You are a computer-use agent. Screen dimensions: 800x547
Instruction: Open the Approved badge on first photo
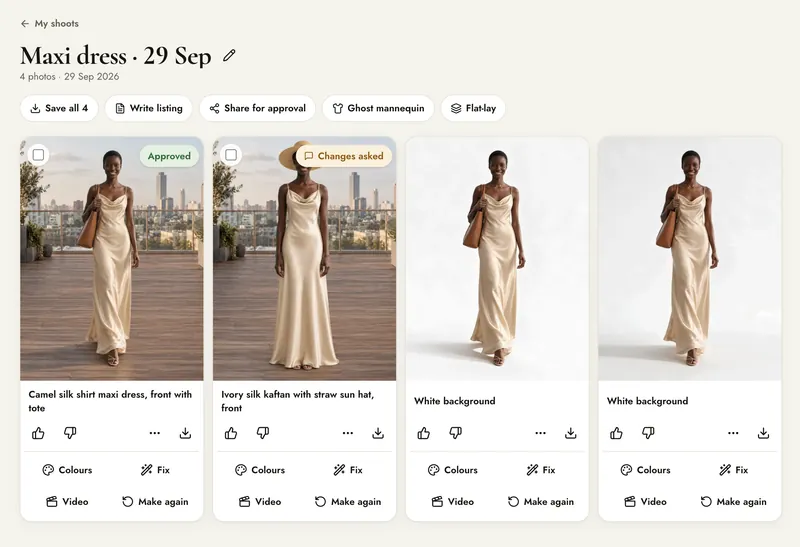(169, 156)
